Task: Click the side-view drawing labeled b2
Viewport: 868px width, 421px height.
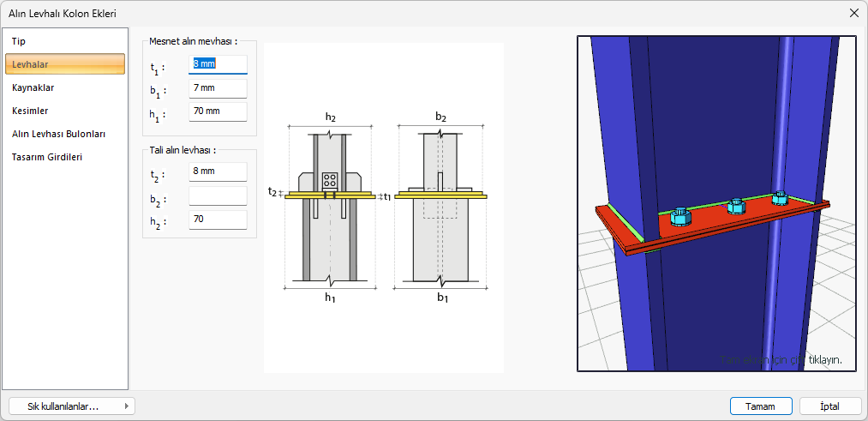Action: point(440,206)
